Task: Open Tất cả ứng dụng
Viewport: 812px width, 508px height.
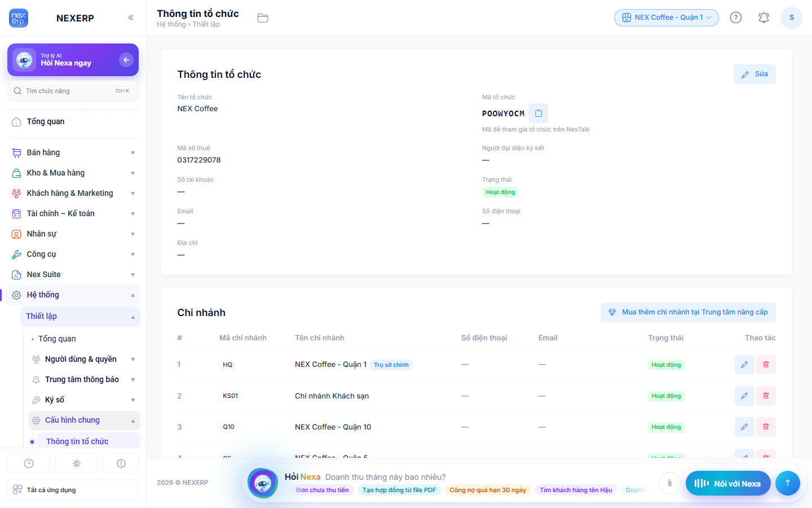Action: tap(73, 490)
